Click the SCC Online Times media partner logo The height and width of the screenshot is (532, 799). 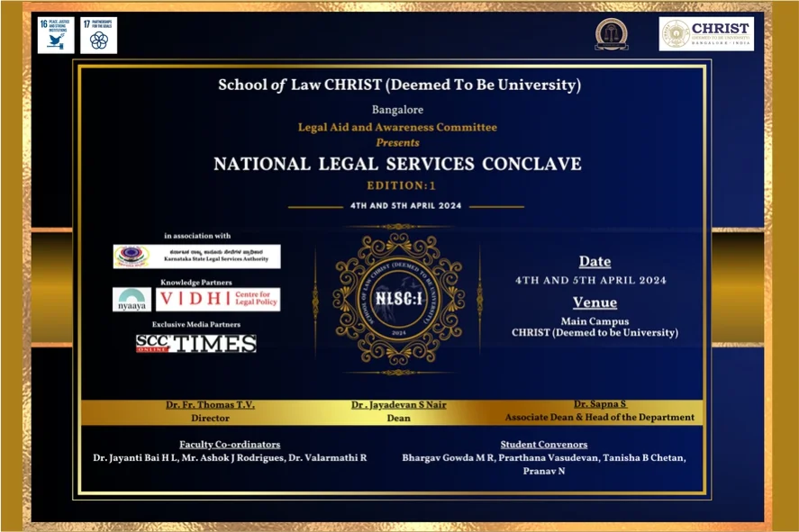(196, 343)
